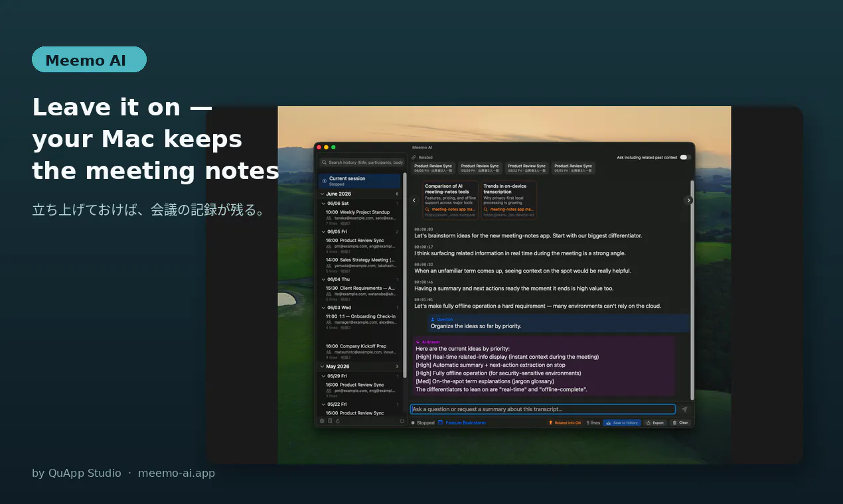Viewport: 843px width, 504px height.
Task: Click the calendar icon beside Feature Brainstorm
Action: (x=441, y=422)
